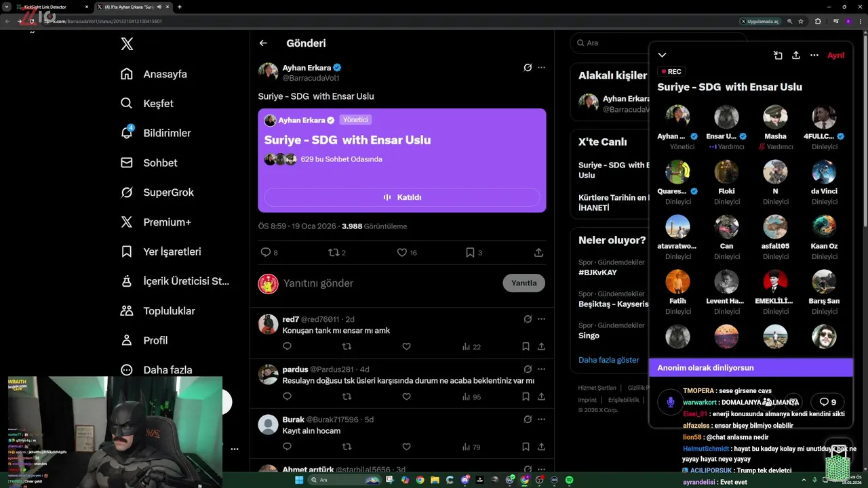Open Discord from taskbar
The height and width of the screenshot is (488, 868).
(465, 480)
